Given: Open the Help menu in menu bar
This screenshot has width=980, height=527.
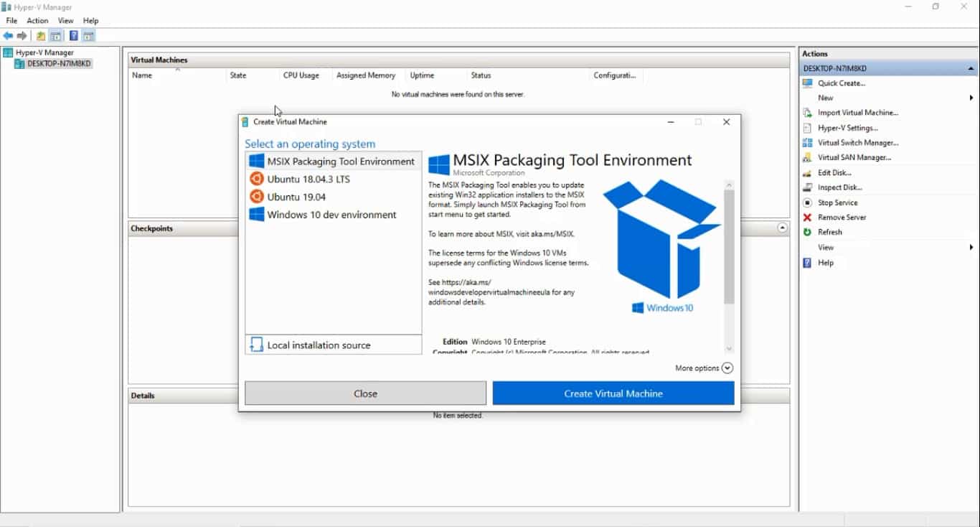Looking at the screenshot, I should [x=90, y=21].
